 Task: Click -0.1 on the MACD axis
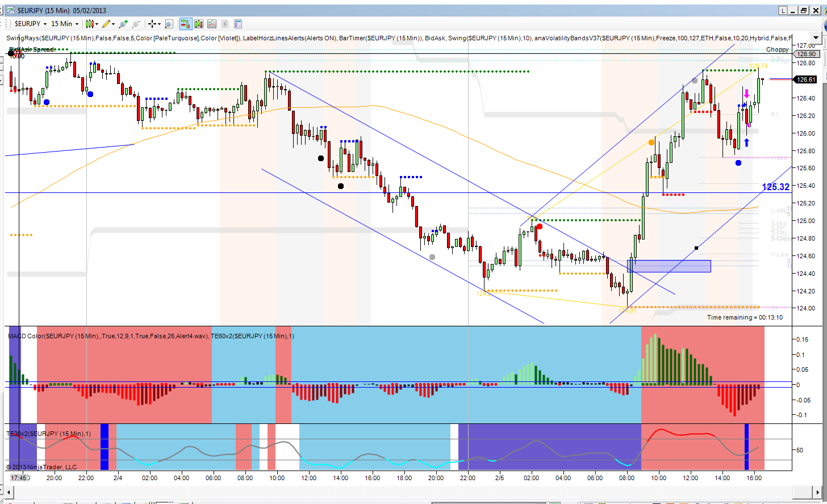tap(800, 415)
